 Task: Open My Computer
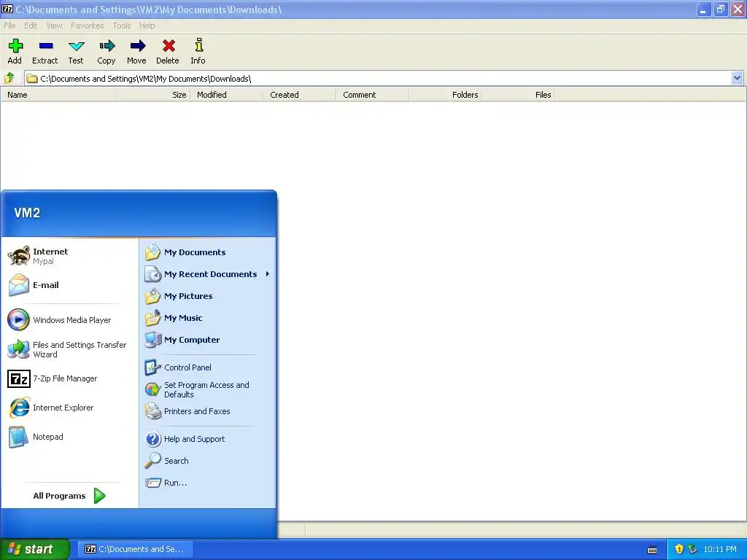(x=182, y=340)
